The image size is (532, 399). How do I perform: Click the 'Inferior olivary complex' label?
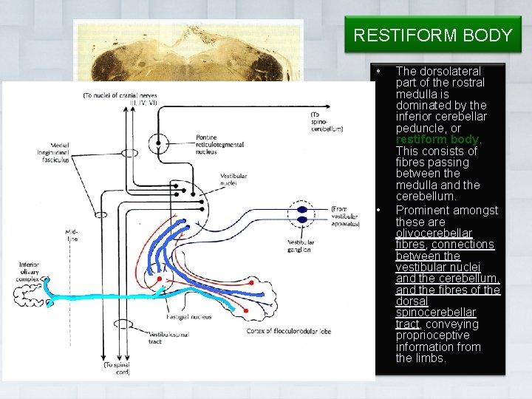tap(29, 272)
